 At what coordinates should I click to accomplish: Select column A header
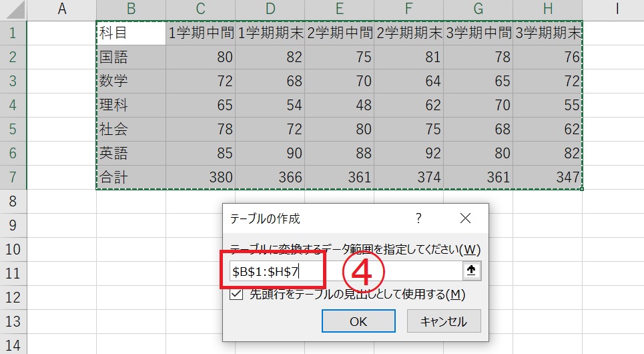click(62, 9)
